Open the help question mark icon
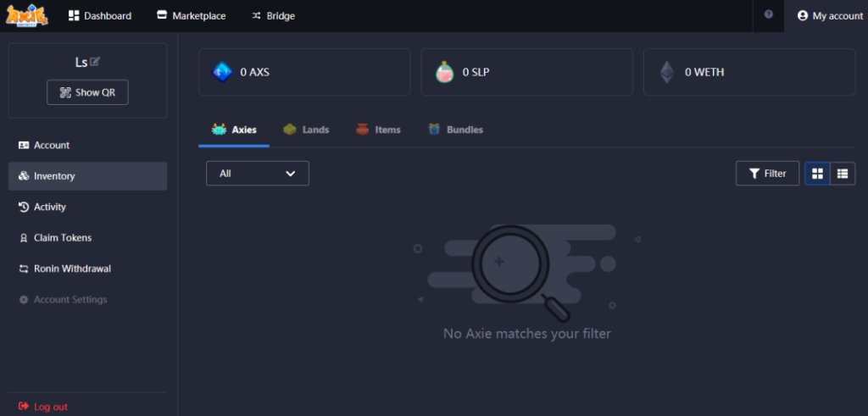The image size is (868, 416). coord(768,15)
